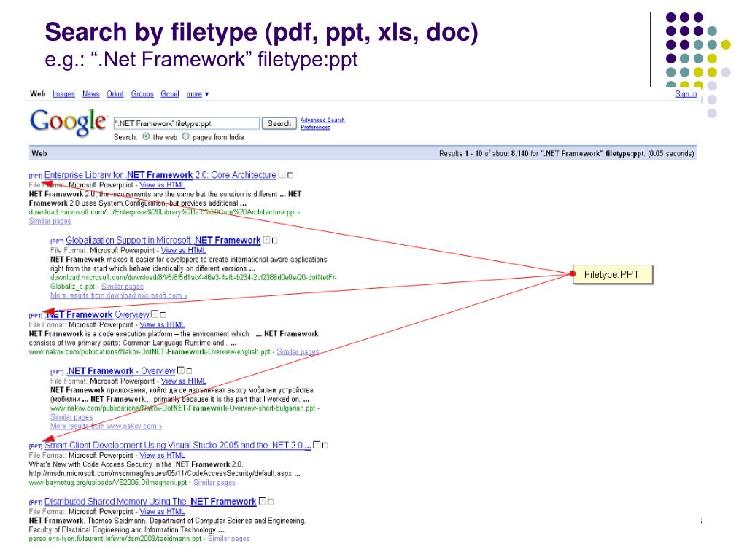Tick the checkbox beside the NET Framework Overview result
The image size is (747, 560).
[x=163, y=315]
